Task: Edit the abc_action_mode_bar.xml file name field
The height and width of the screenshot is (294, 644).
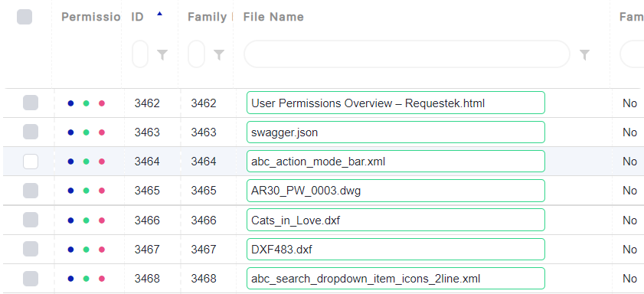Action: 396,162
